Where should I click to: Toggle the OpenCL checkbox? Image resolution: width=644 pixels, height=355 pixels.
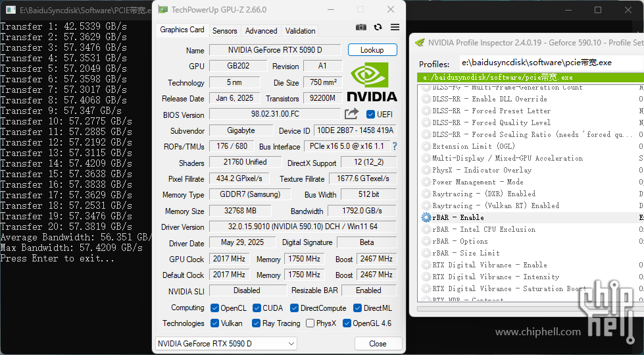click(214, 308)
